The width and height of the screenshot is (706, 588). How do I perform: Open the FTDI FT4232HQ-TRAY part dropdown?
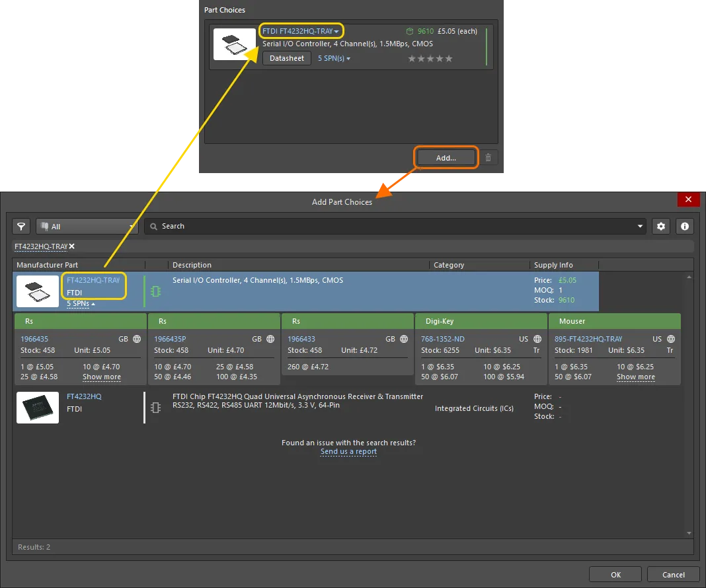[x=301, y=30]
